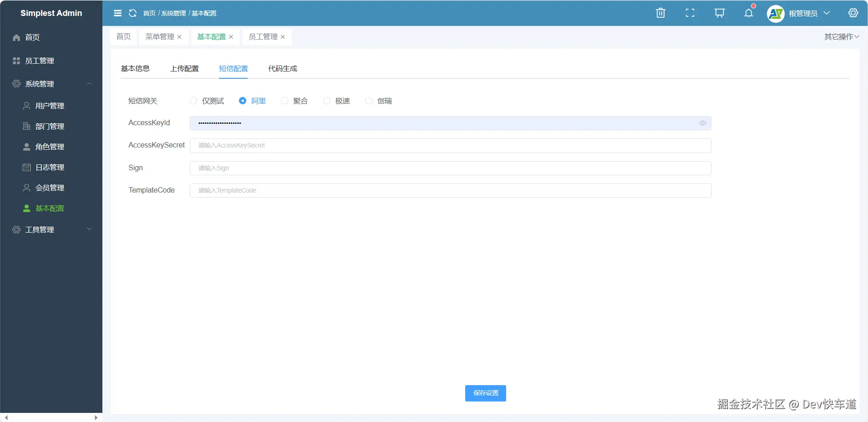Select the 仅测试 SMS gateway radio
Image resolution: width=868 pixels, height=422 pixels.
coord(193,101)
